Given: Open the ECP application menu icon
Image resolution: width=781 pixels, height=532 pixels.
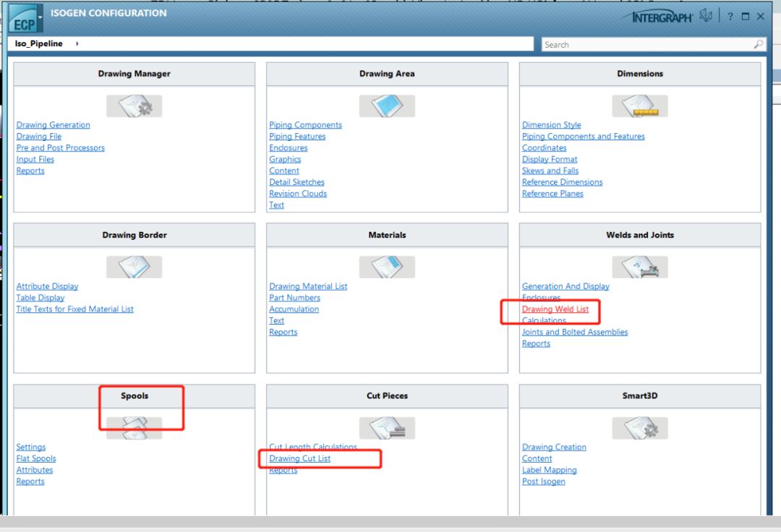Looking at the screenshot, I should 23,19.
